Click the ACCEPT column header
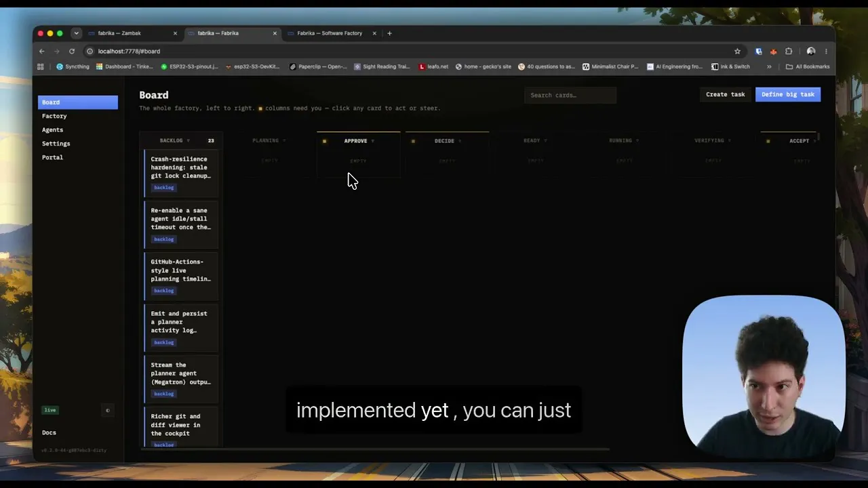Viewport: 868px width, 488px height. [799, 141]
